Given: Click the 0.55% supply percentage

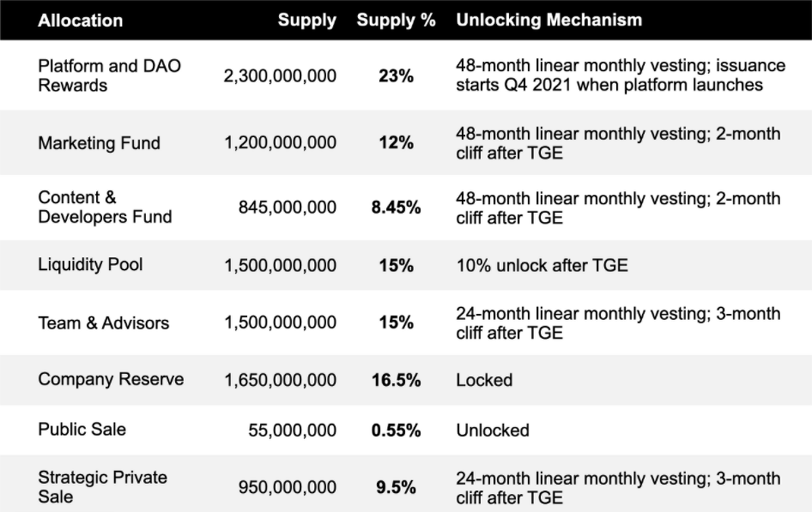Looking at the screenshot, I should (x=396, y=430).
